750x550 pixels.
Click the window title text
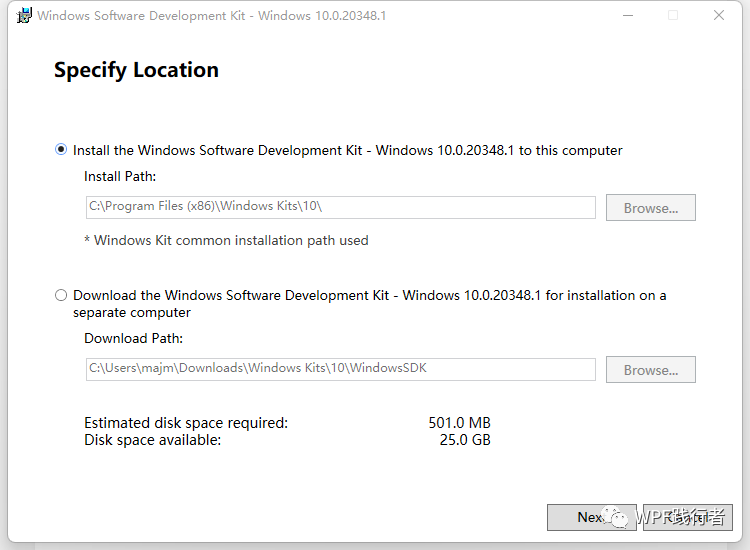(211, 16)
